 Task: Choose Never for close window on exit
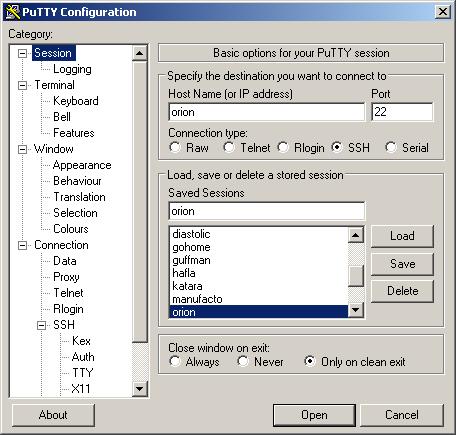click(x=243, y=361)
